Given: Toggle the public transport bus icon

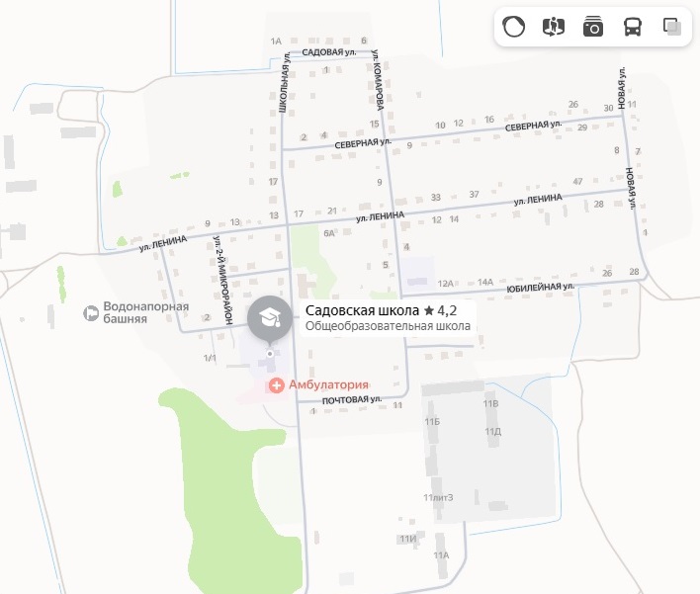Looking at the screenshot, I should pos(633,27).
